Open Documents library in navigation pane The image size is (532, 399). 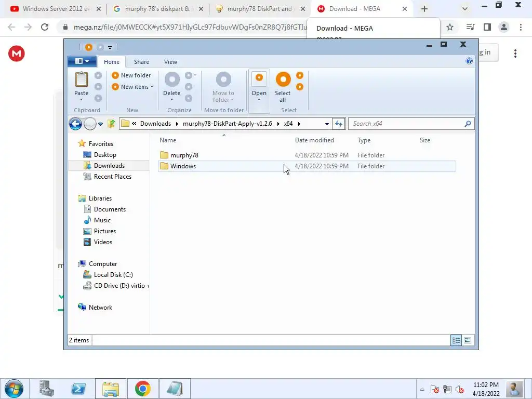coord(110,209)
